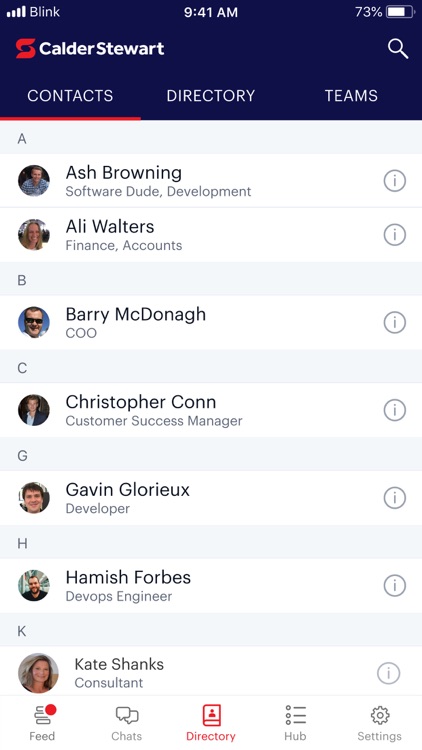Open the search magnifier icon
The height and width of the screenshot is (750, 422).
point(398,49)
